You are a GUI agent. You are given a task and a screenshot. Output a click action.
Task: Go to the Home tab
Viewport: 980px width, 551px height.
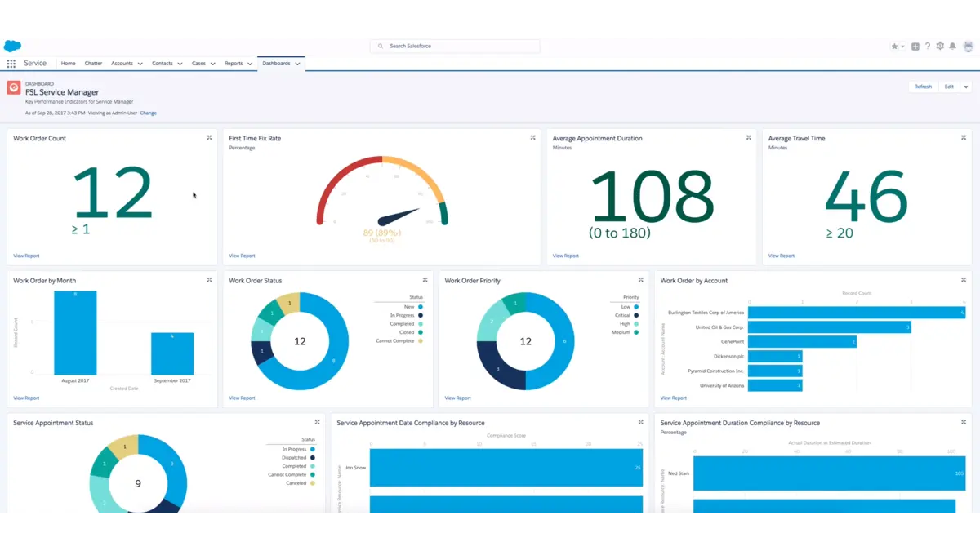[x=68, y=64]
